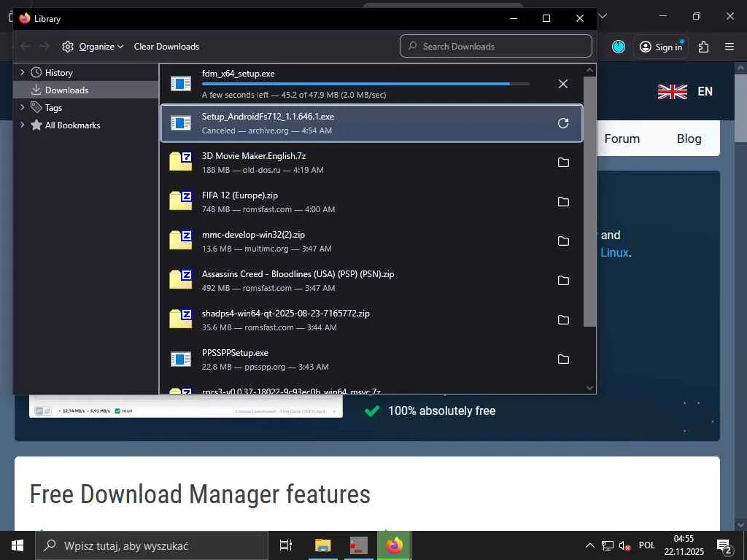Click the Firefox Sign in button
The image size is (747, 560).
coord(661,47)
